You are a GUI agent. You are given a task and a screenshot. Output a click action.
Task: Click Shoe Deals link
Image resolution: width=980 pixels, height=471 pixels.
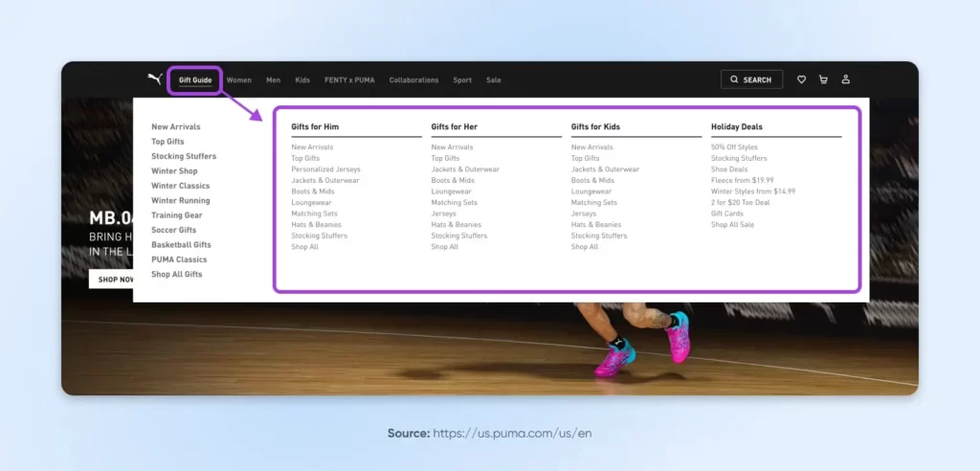[729, 169]
